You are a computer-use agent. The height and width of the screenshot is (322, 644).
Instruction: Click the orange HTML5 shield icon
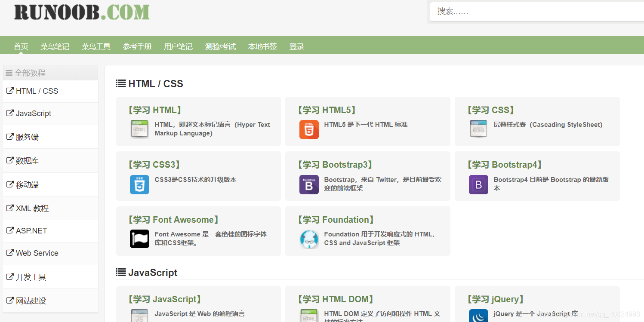(309, 129)
